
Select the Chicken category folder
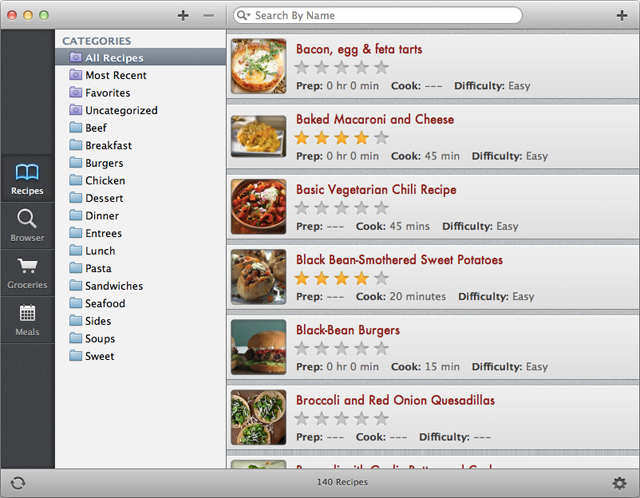140,180
